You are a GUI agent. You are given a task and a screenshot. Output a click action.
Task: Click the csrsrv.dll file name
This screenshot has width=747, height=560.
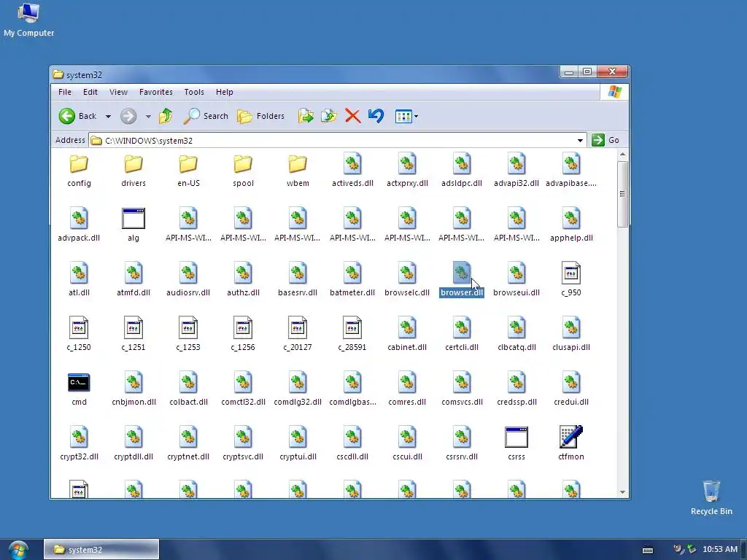[462, 456]
